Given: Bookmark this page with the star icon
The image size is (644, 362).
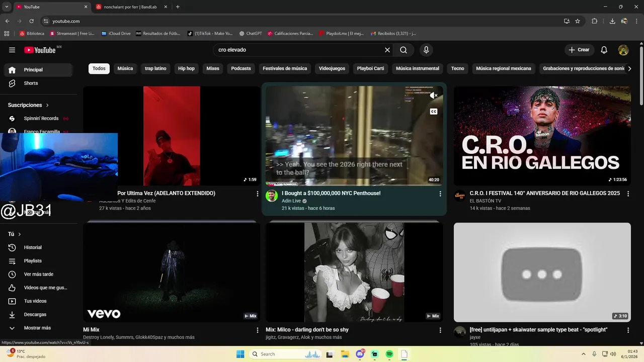Looking at the screenshot, I should (x=578, y=21).
